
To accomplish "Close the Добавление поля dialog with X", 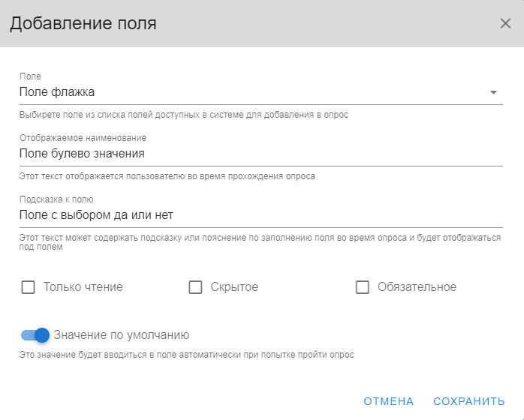I will click(x=505, y=23).
